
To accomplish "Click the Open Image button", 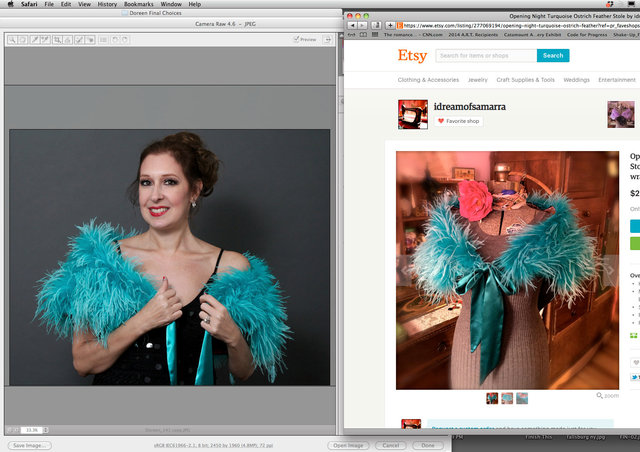I will coord(349,445).
